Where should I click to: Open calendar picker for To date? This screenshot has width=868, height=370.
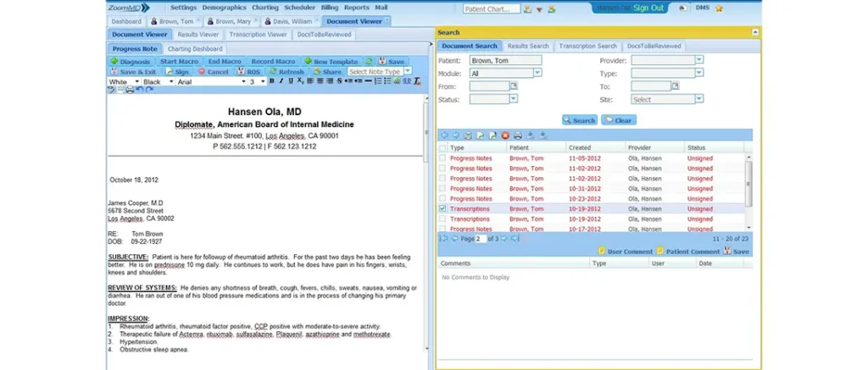[675, 86]
